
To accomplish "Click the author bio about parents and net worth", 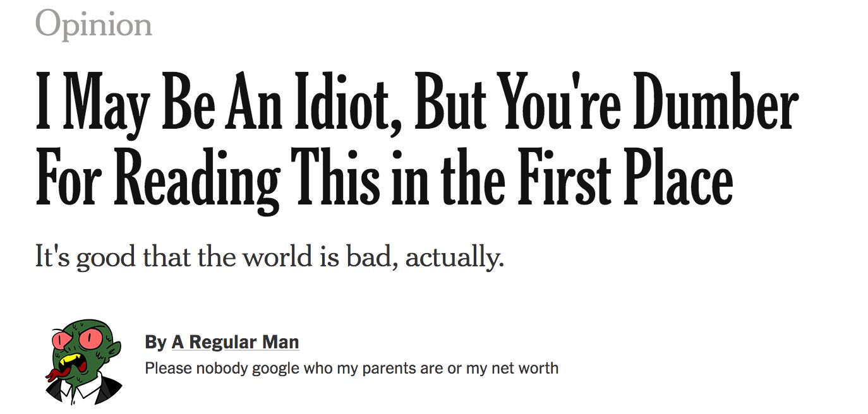I will coord(352,368).
